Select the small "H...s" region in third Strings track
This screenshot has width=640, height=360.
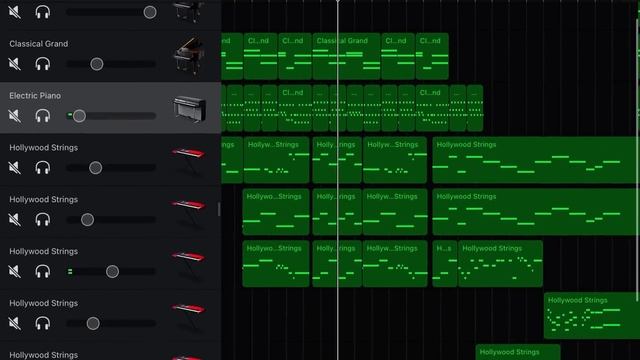[444, 264]
